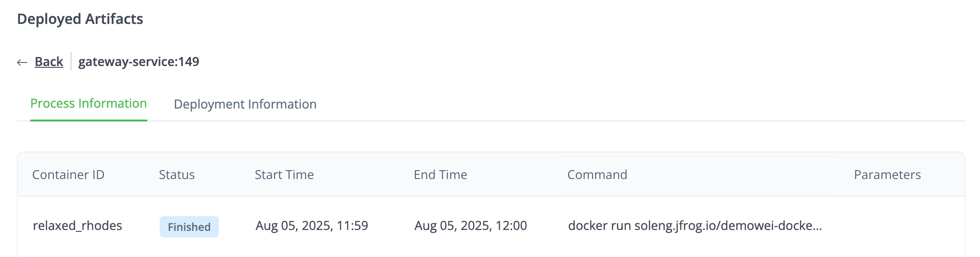Sort by the Start Time column header
Viewport: 980px width, 257px height.
[284, 175]
